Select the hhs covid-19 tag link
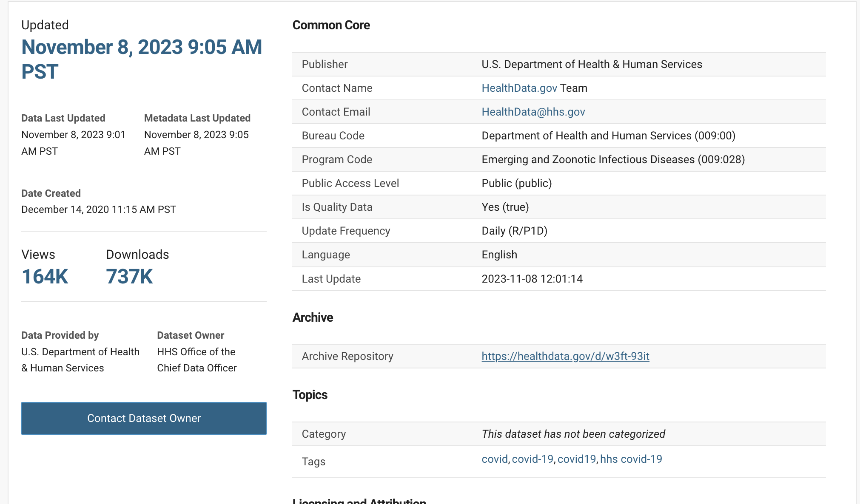Image resolution: width=860 pixels, height=504 pixels. (x=631, y=459)
